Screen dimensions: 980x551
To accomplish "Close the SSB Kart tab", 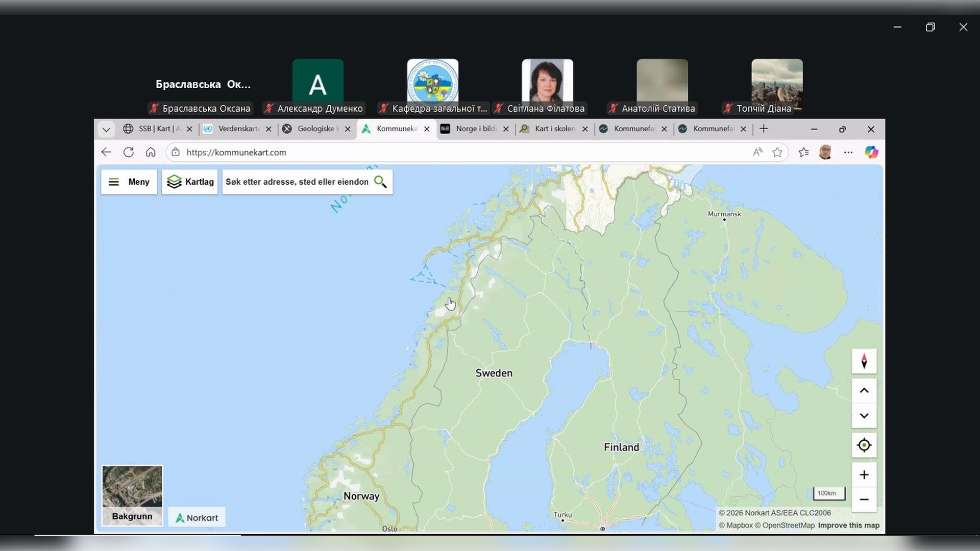I will point(189,129).
